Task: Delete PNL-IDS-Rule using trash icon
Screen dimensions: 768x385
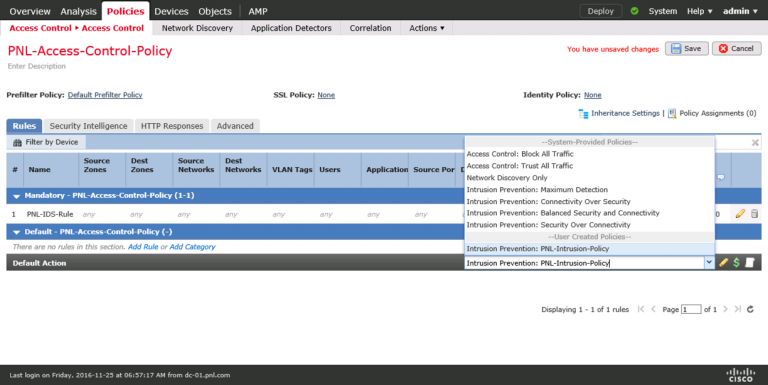Action: click(x=754, y=214)
